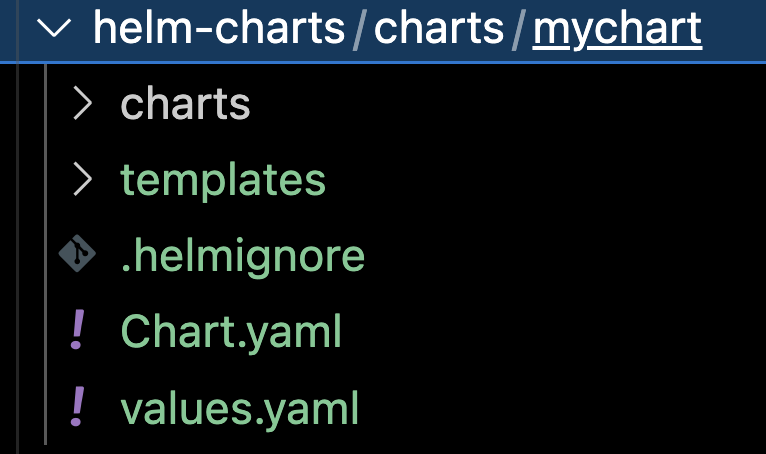Click the slash separator before mychart

pyautogui.click(x=518, y=30)
